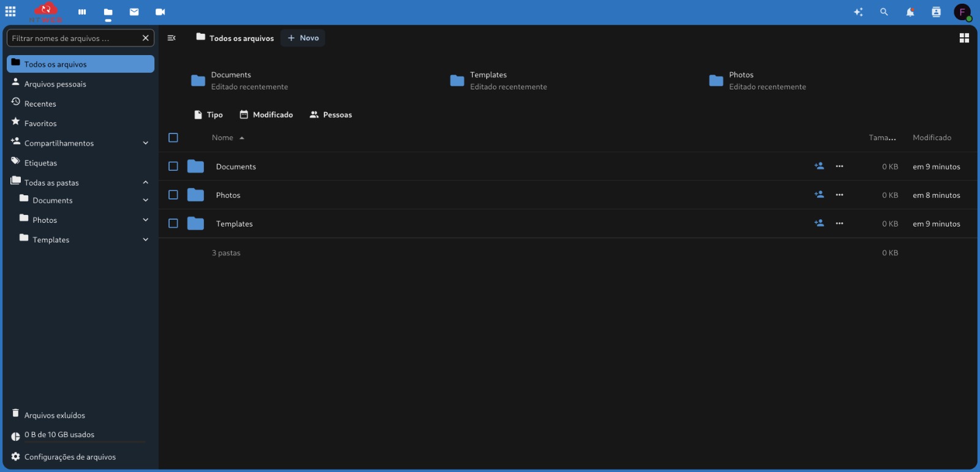The width and height of the screenshot is (980, 472).
Task: Open Recentes in sidebar
Action: pos(80,103)
